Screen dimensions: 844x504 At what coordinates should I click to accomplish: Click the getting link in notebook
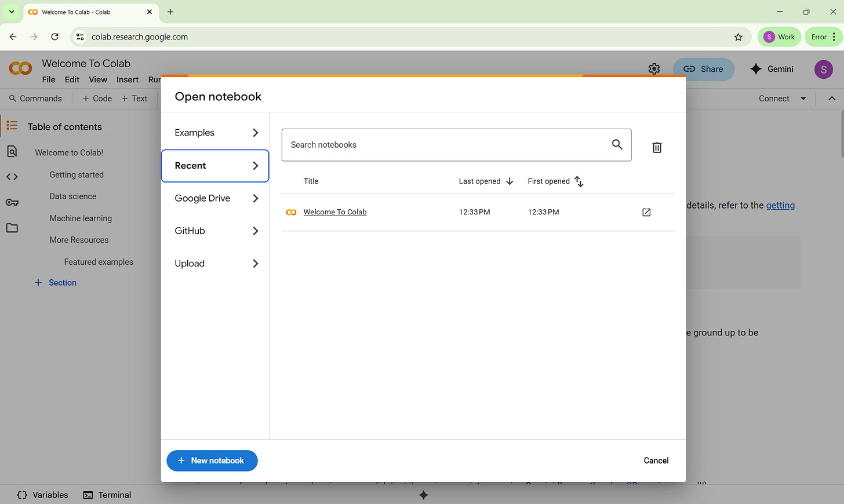coord(780,205)
